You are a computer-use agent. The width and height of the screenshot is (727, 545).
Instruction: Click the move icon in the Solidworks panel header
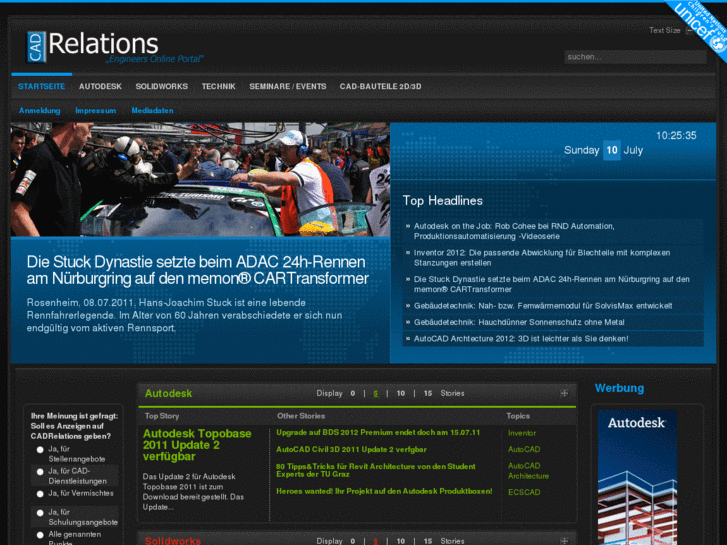564,541
